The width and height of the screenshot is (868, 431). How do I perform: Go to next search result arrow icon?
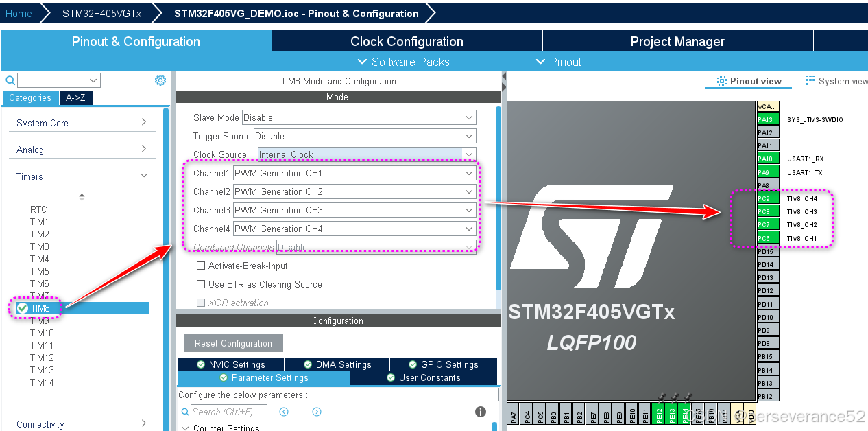coord(317,412)
